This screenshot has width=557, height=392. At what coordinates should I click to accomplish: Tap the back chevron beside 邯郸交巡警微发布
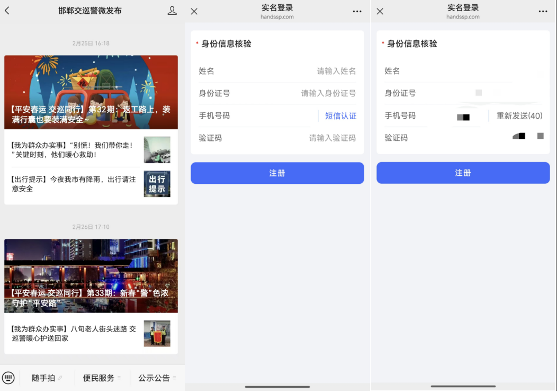point(7,11)
